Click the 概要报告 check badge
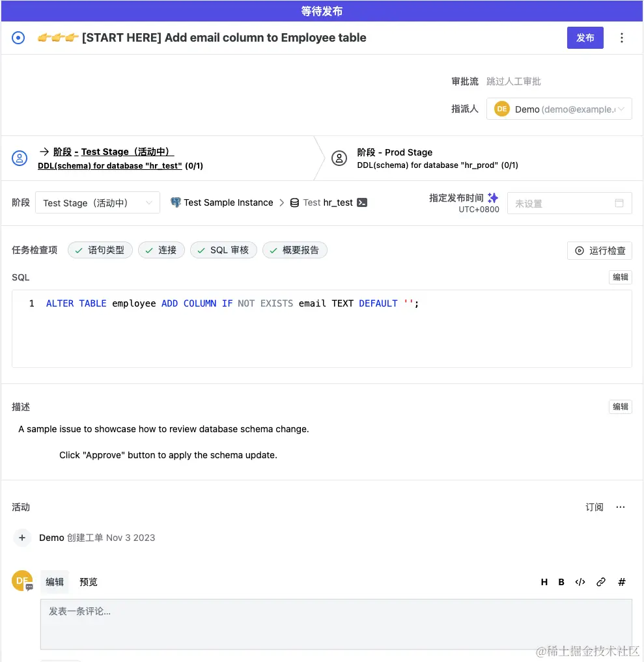Screen dimensions: 644x662 [x=295, y=250]
